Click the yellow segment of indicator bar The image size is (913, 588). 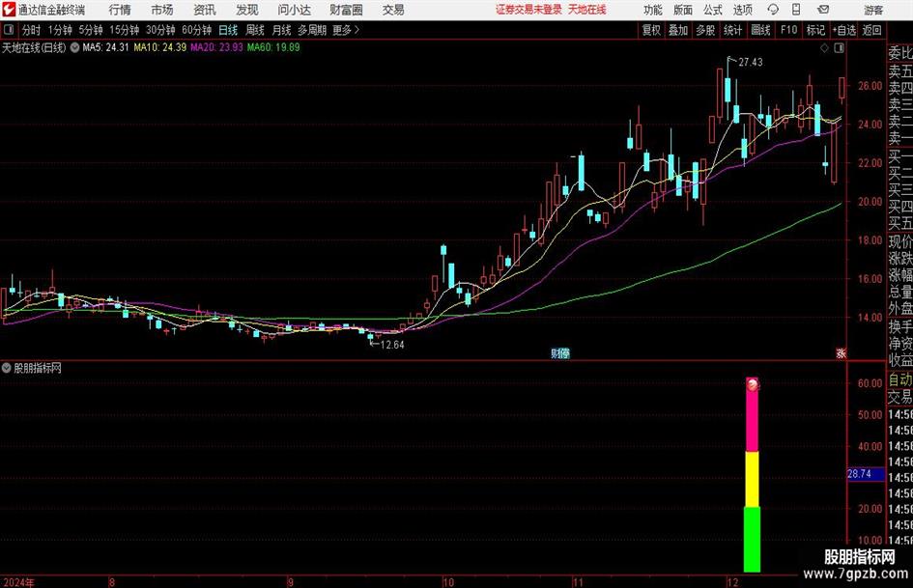click(753, 479)
